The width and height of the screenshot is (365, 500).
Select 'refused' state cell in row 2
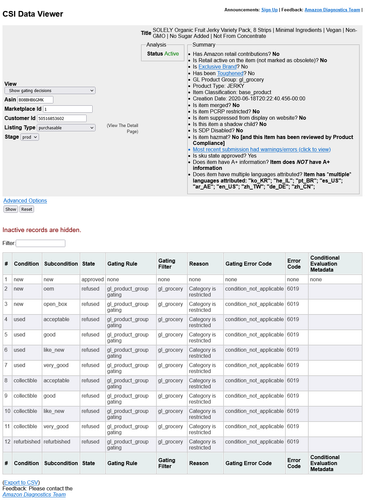point(93,292)
